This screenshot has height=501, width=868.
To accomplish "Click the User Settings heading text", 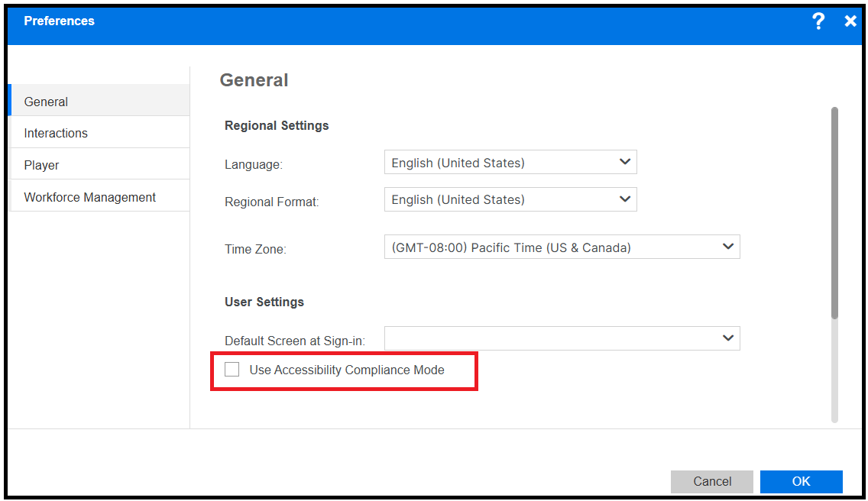I will tap(264, 302).
